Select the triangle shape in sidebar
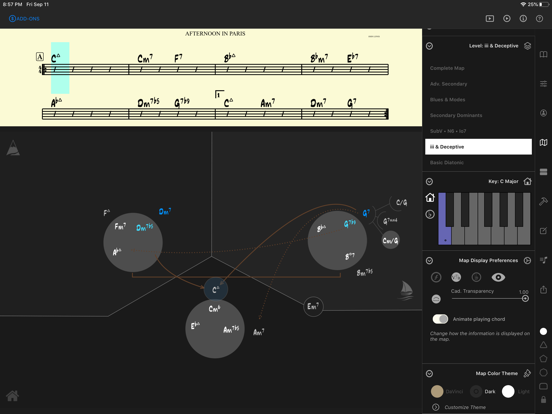 coord(544,345)
